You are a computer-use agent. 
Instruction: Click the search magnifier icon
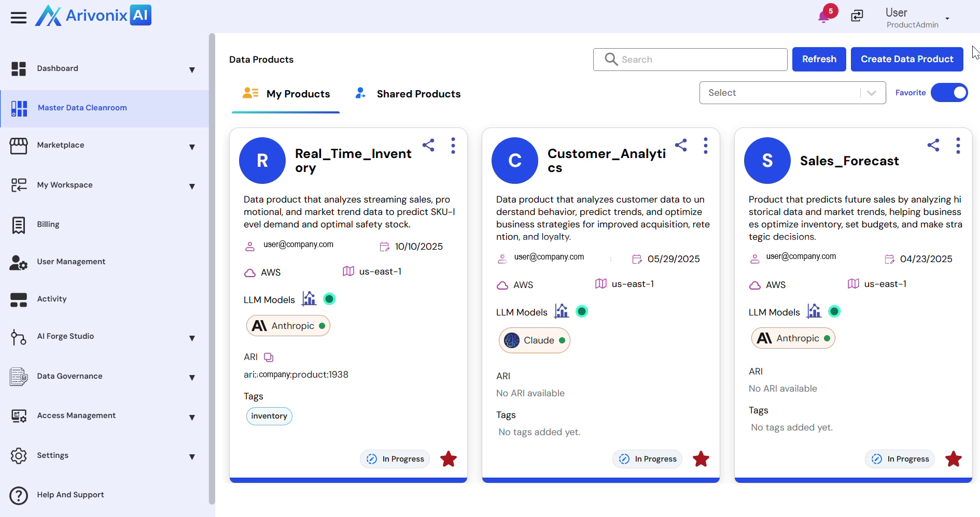611,60
